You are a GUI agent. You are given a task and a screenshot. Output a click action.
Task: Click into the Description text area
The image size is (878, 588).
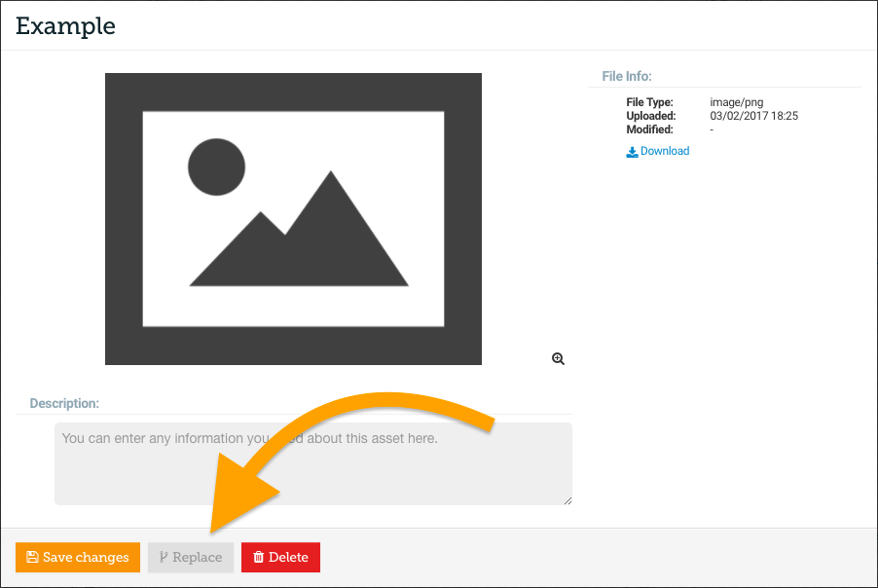click(x=313, y=463)
